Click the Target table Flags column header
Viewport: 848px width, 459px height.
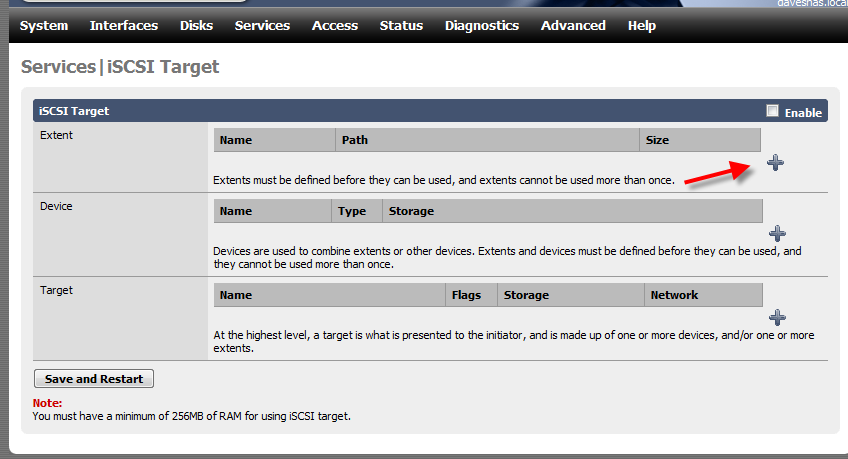(472, 295)
